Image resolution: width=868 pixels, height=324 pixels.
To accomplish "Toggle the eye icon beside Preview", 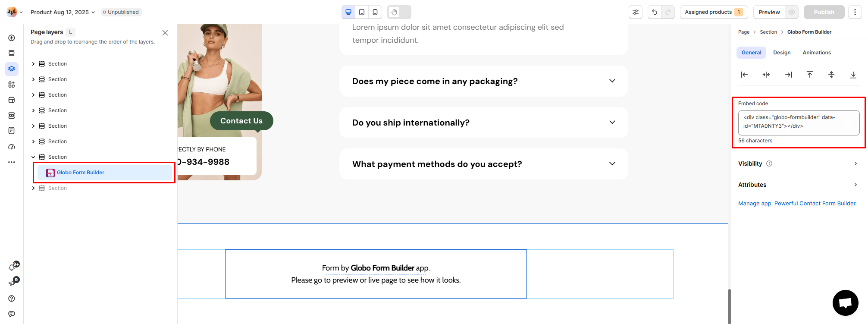I will (x=792, y=12).
